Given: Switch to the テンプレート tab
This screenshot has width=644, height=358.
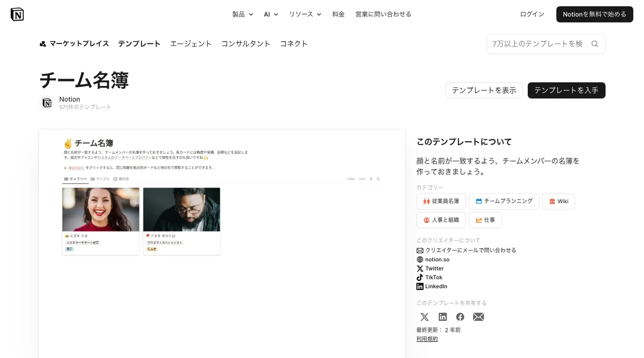Looking at the screenshot, I should click(x=139, y=44).
